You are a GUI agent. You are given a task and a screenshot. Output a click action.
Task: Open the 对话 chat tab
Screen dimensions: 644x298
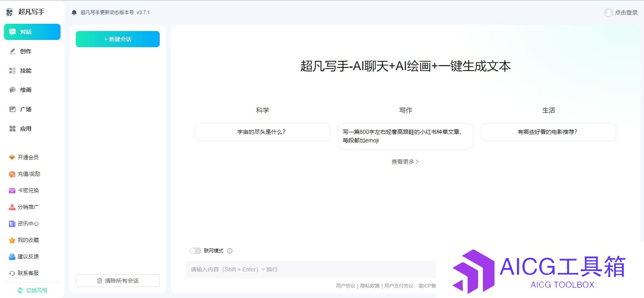pyautogui.click(x=32, y=32)
